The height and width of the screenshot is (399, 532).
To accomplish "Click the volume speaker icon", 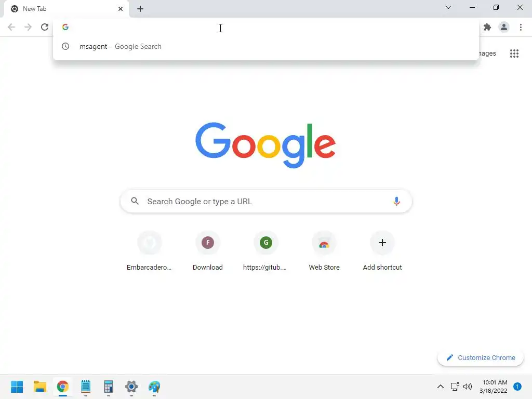I will tap(468, 387).
